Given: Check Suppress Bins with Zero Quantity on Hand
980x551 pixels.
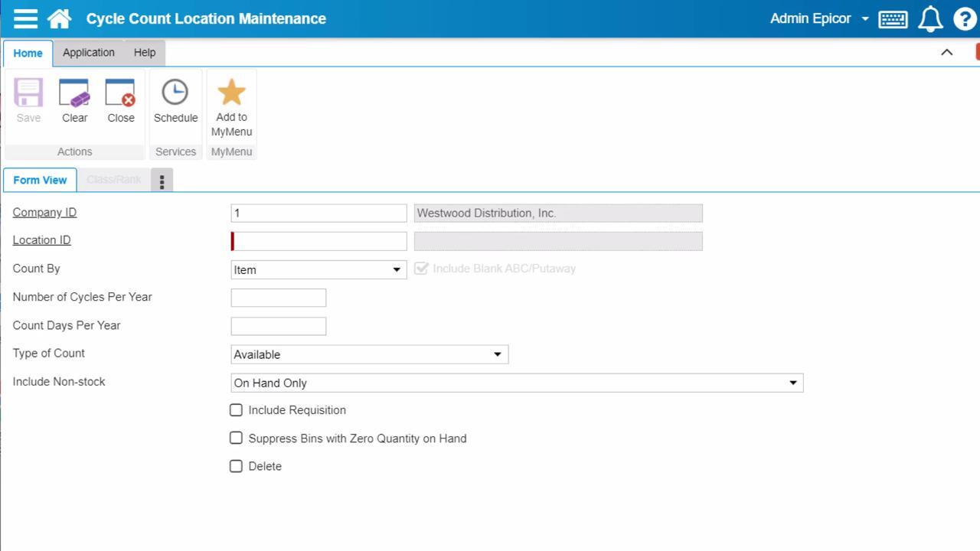Looking at the screenshot, I should click(x=236, y=438).
